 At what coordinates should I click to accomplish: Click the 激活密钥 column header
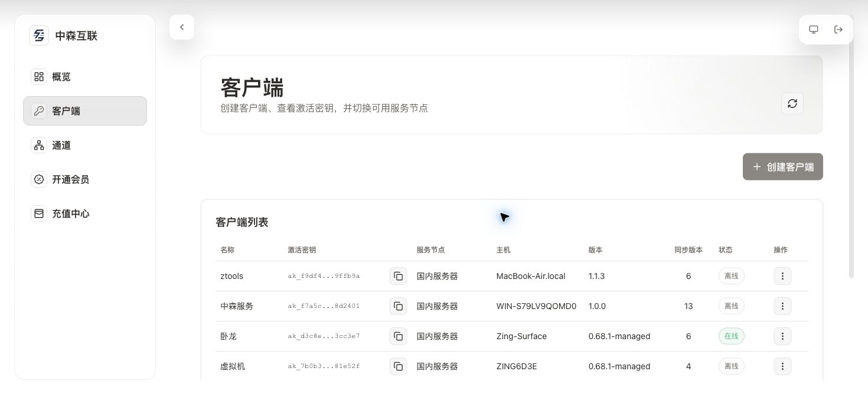(302, 250)
